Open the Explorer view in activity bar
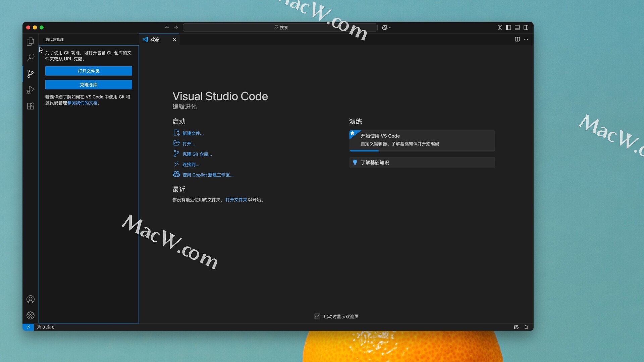 pos(31,41)
